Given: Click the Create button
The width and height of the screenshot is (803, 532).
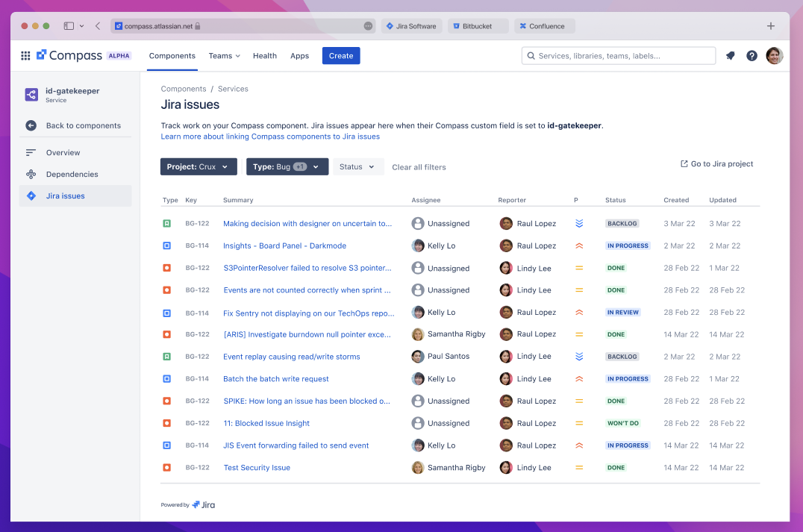Looking at the screenshot, I should pos(341,56).
